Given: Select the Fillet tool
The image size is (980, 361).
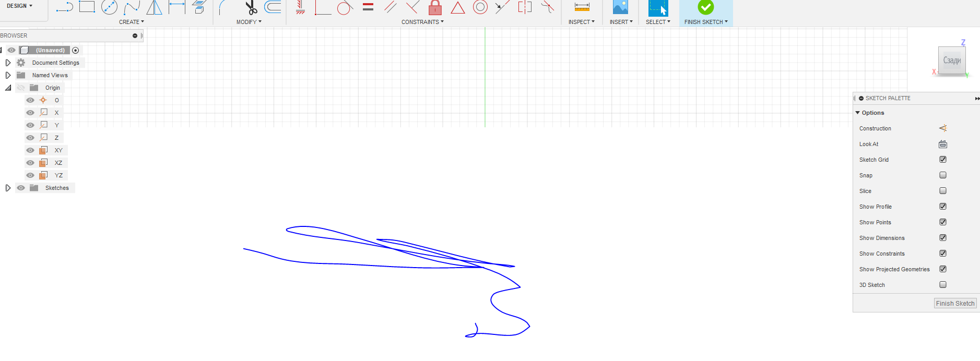Looking at the screenshot, I should point(223,7).
